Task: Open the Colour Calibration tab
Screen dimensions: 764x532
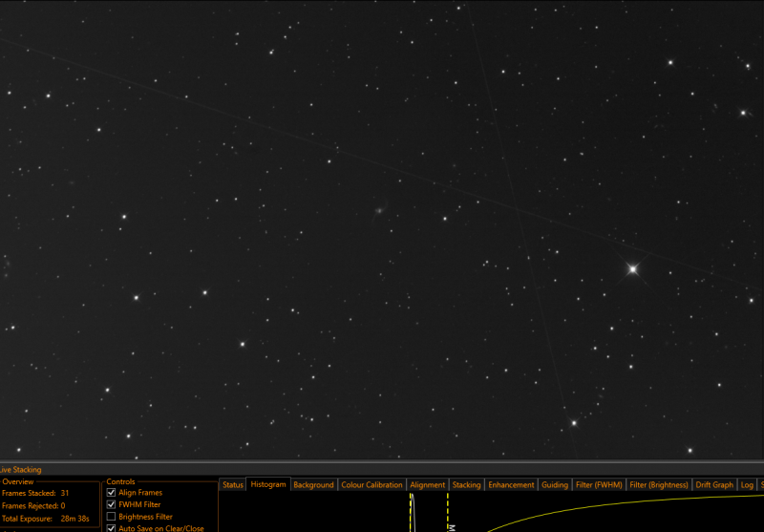Action: [x=371, y=485]
